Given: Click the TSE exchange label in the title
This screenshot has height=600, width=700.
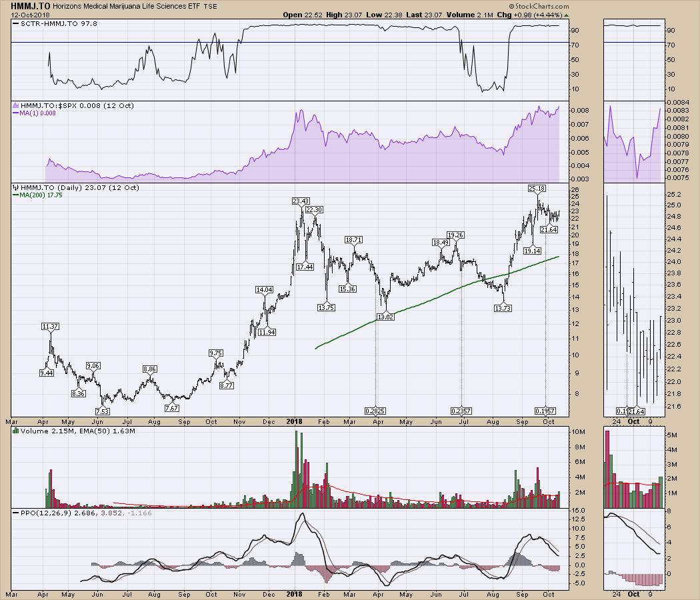Looking at the screenshot, I should [210, 7].
